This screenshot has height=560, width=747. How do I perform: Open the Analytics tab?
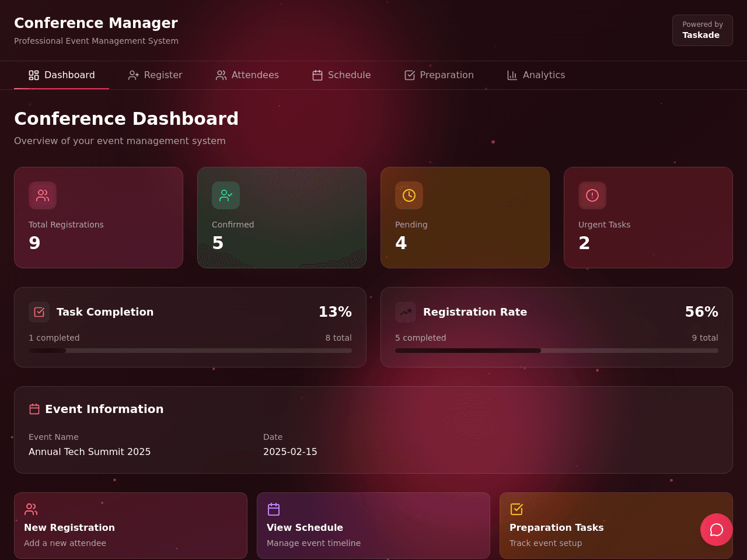[536, 75]
